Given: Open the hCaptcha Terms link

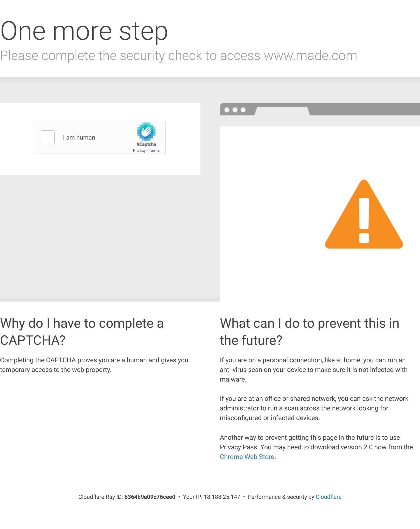Looking at the screenshot, I should 154,151.
